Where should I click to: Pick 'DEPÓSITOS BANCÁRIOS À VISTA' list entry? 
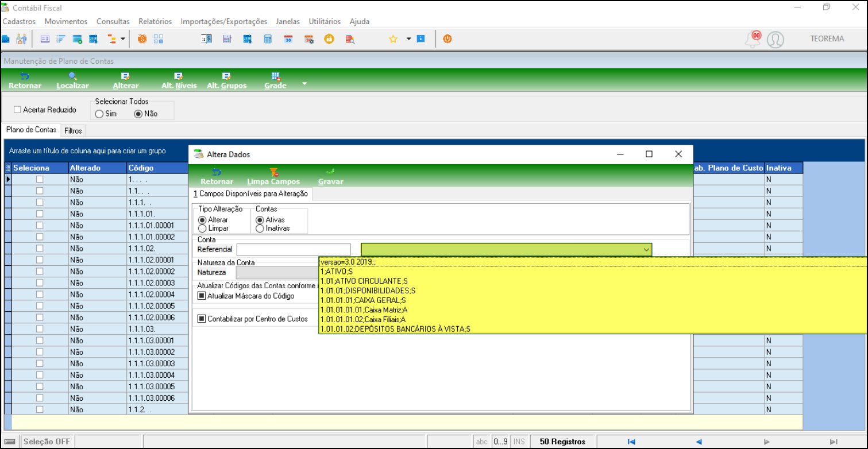(x=593, y=329)
